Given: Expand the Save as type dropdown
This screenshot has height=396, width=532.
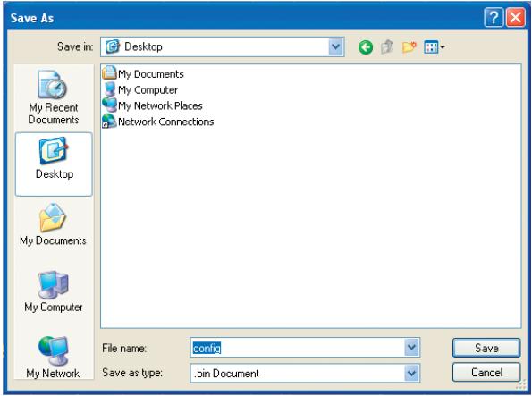Looking at the screenshot, I should pyautogui.click(x=411, y=374).
